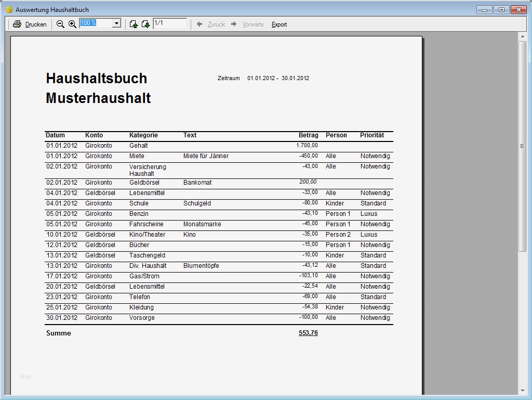Click the Zeitraum start date 01.01.2012
The height and width of the screenshot is (400, 532).
261,78
